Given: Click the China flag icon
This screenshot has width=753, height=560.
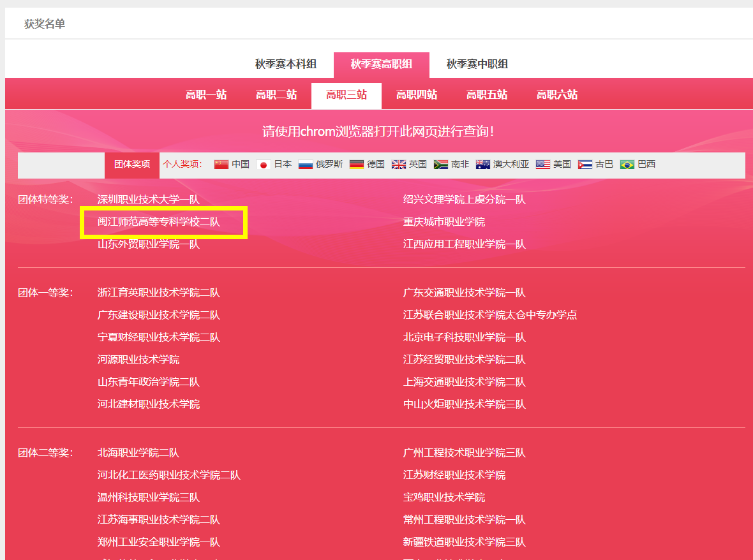Looking at the screenshot, I should click(221, 165).
